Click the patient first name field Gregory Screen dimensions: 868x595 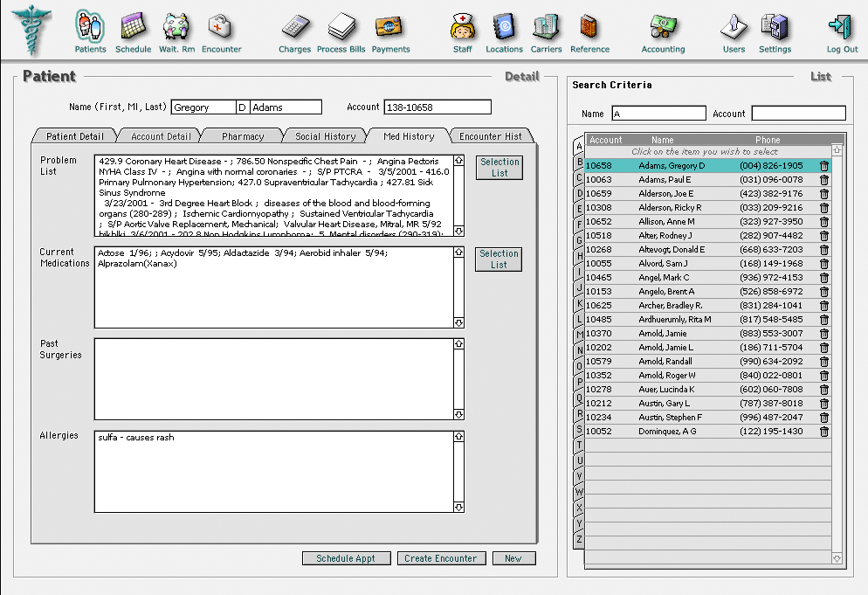click(203, 107)
